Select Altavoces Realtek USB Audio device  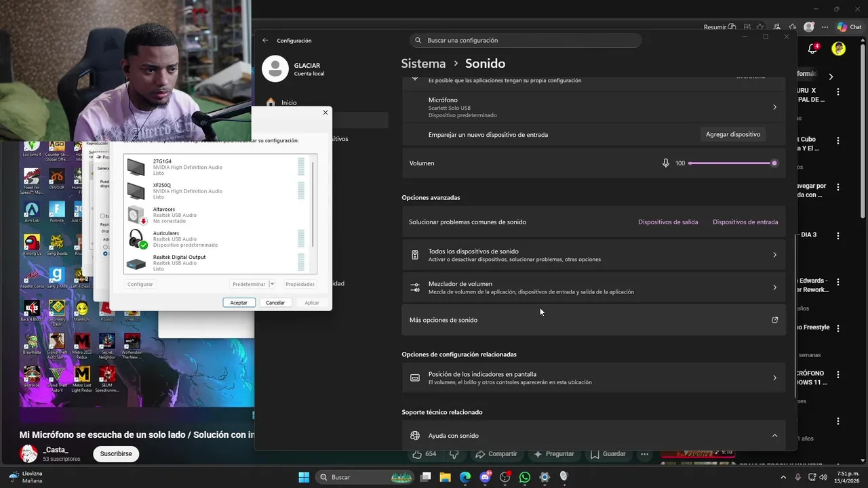(217, 215)
